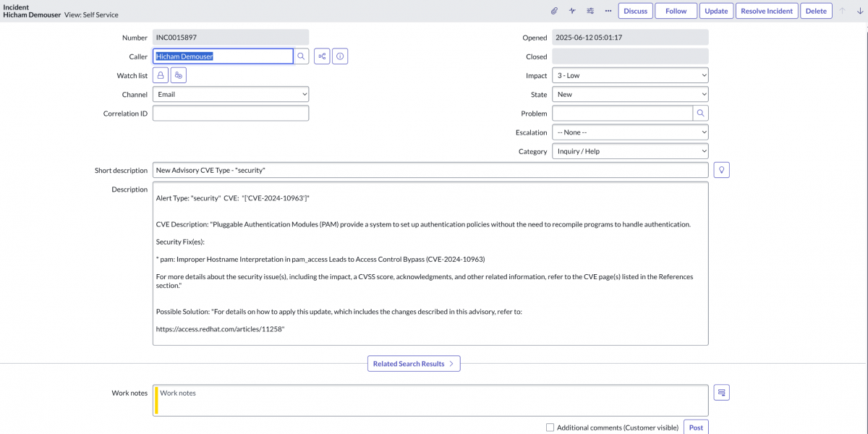Open the caller's dependency views icon
The width and height of the screenshot is (868, 434).
(321, 56)
